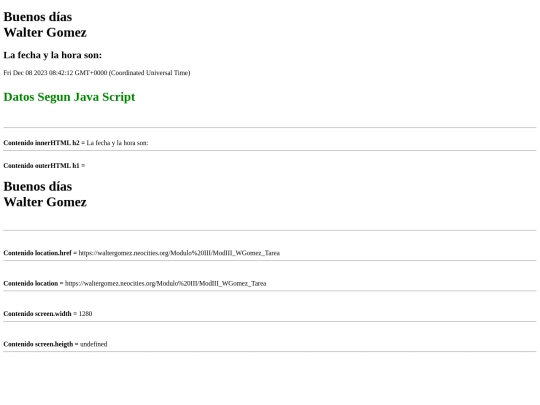Viewport: 540px width, 405px height.
Task: Click the top 'Buenos días' heading line
Action: click(38, 17)
